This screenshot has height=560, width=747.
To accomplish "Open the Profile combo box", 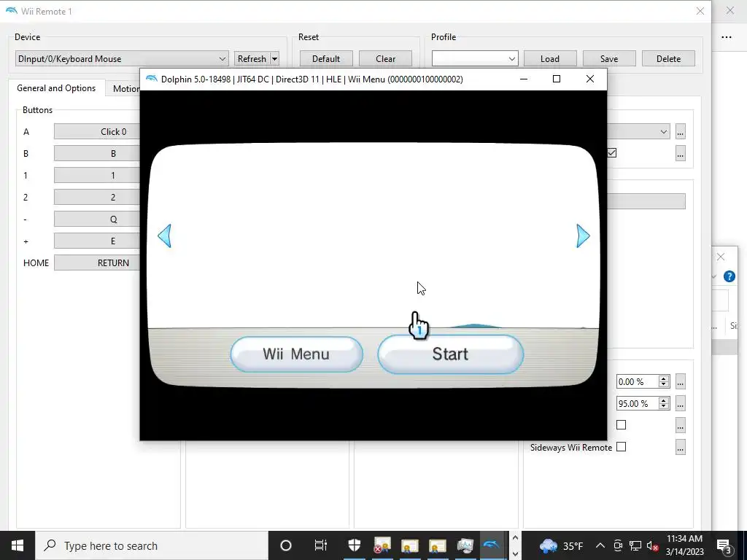I will tap(474, 58).
